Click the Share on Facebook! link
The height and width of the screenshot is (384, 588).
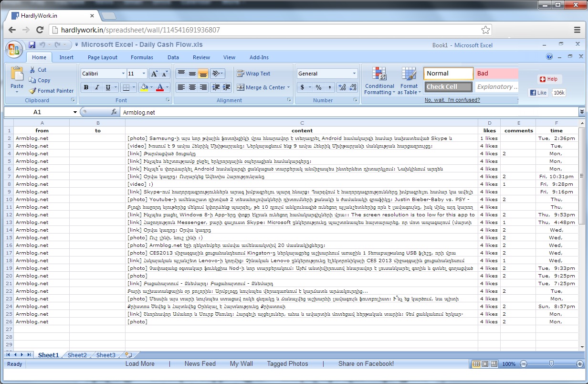pos(366,364)
